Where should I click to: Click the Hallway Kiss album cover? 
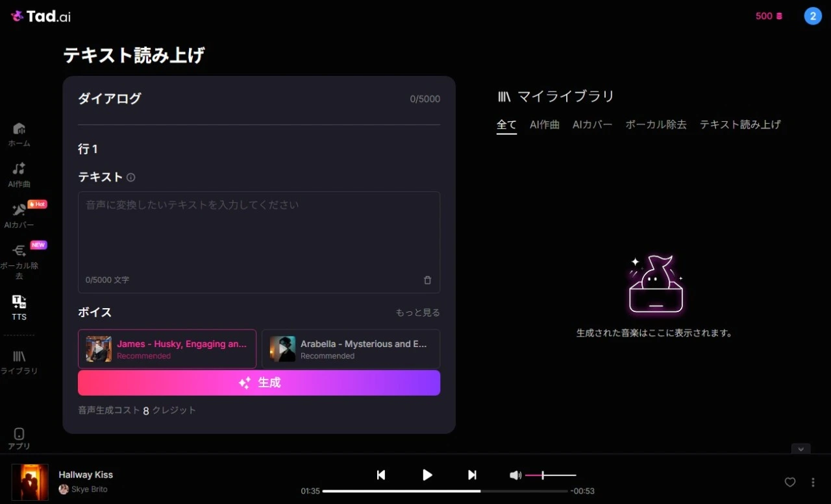click(30, 482)
